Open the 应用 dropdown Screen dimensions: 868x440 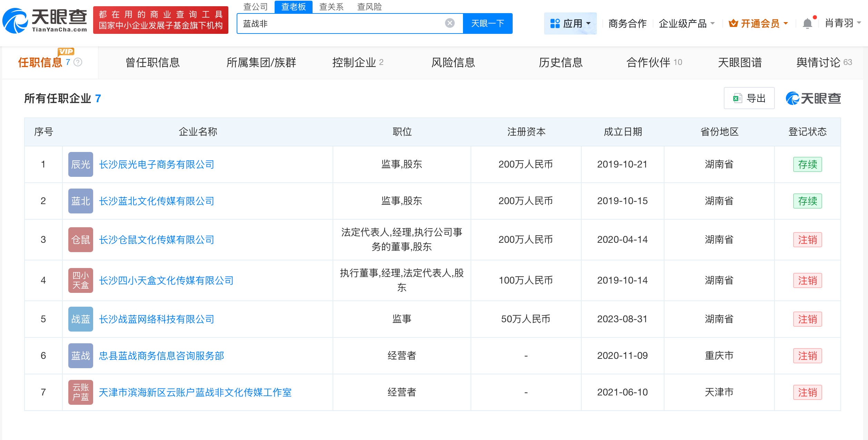coord(570,23)
